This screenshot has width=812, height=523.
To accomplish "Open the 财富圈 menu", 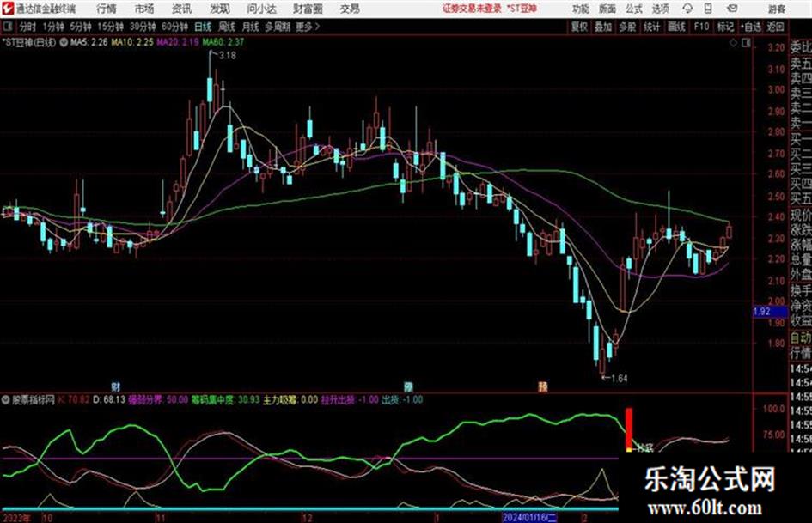I will pos(308,9).
